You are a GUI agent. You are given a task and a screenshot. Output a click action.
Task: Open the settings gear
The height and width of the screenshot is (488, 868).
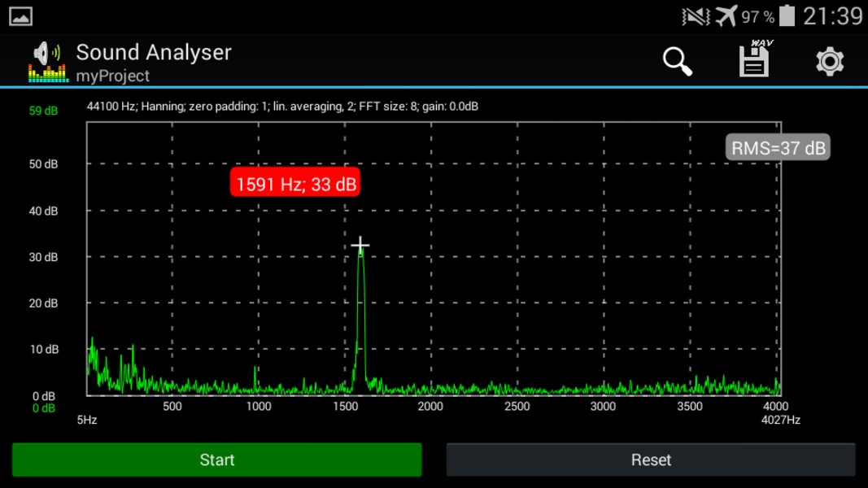[829, 62]
